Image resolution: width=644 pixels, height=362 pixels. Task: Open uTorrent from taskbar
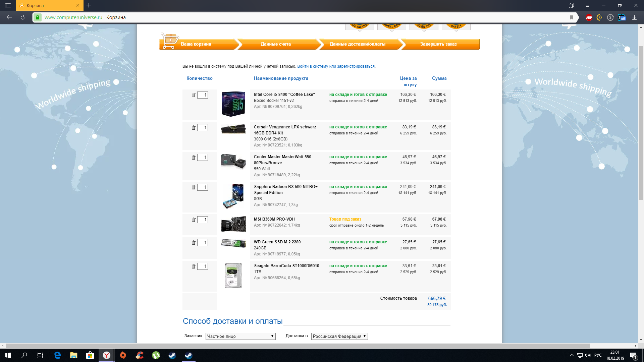pos(156,355)
